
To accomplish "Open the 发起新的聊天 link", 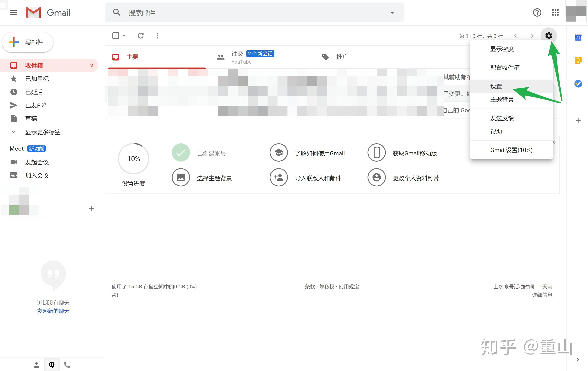I will (x=53, y=311).
